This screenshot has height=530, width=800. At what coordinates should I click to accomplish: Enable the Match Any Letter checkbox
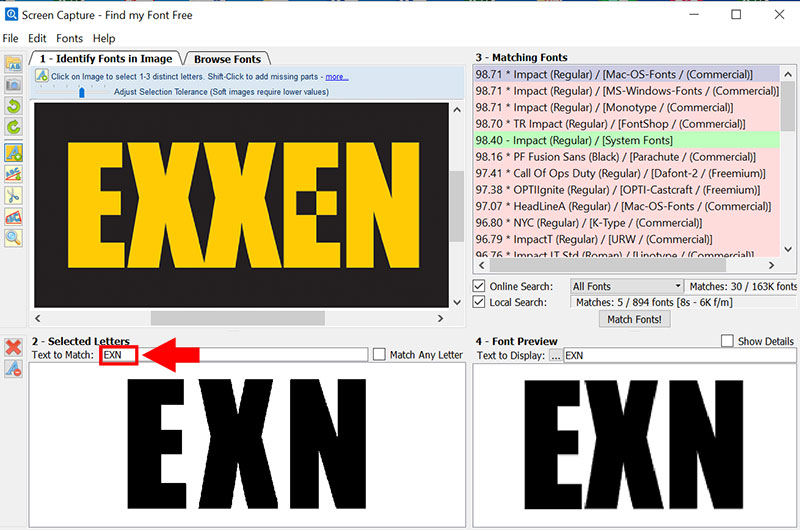coord(379,354)
